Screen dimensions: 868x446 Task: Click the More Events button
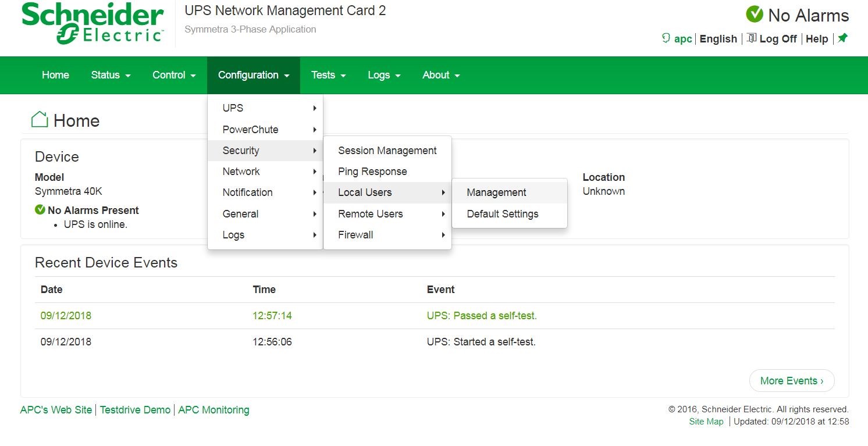(x=792, y=381)
